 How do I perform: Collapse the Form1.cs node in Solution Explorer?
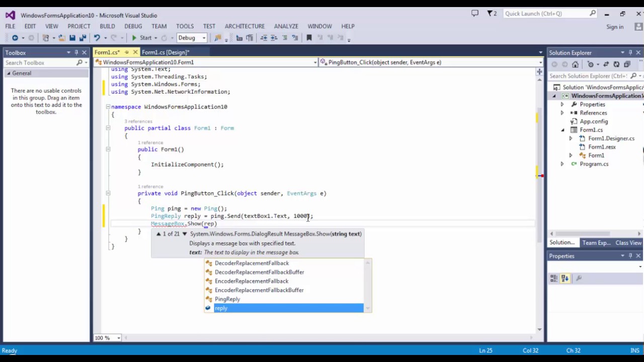[x=562, y=130]
